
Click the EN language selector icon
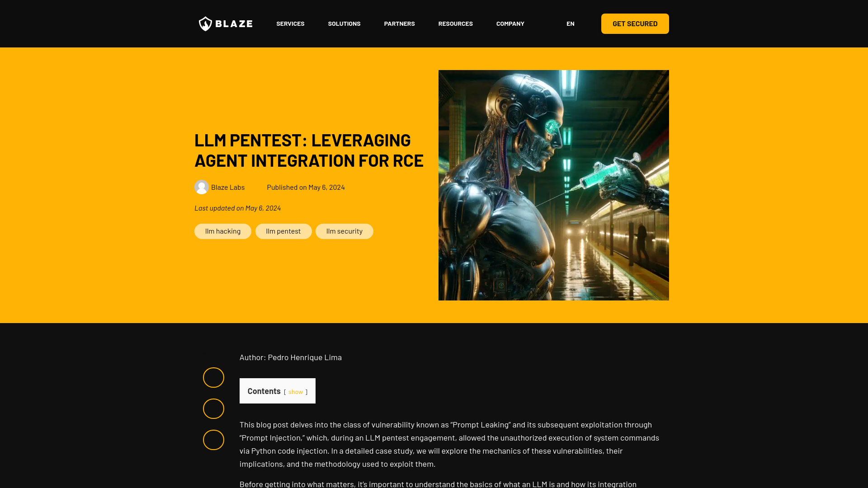tap(570, 23)
